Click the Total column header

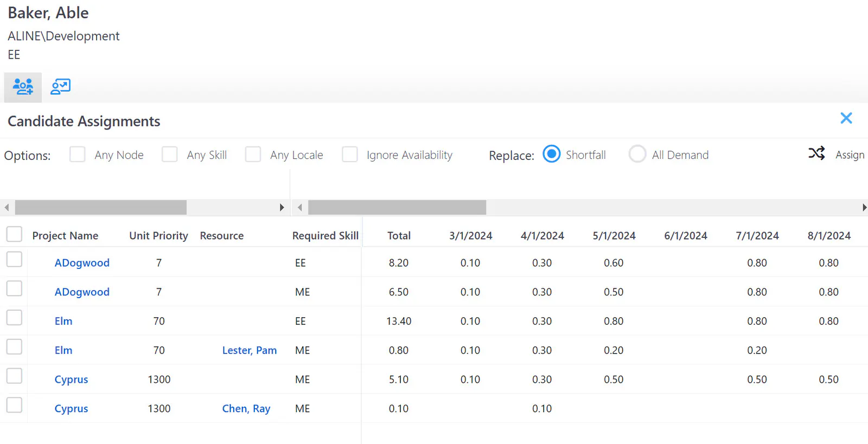pos(399,236)
